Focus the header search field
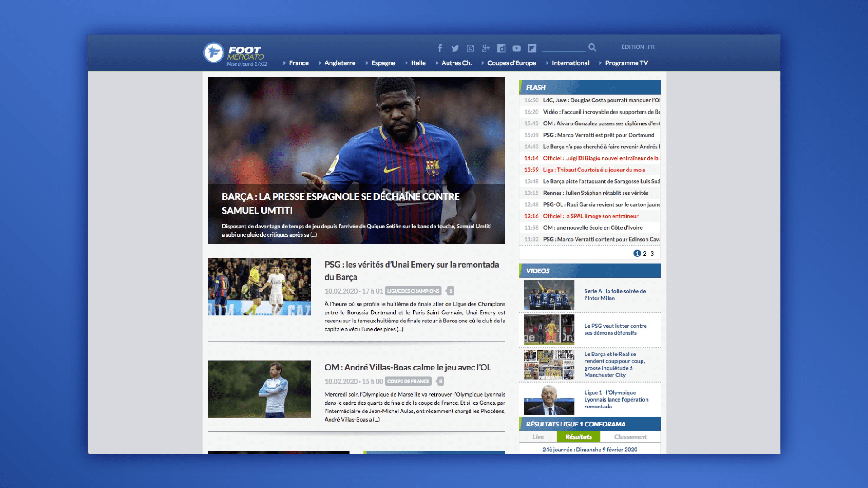The width and height of the screenshot is (868, 488). pyautogui.click(x=564, y=47)
